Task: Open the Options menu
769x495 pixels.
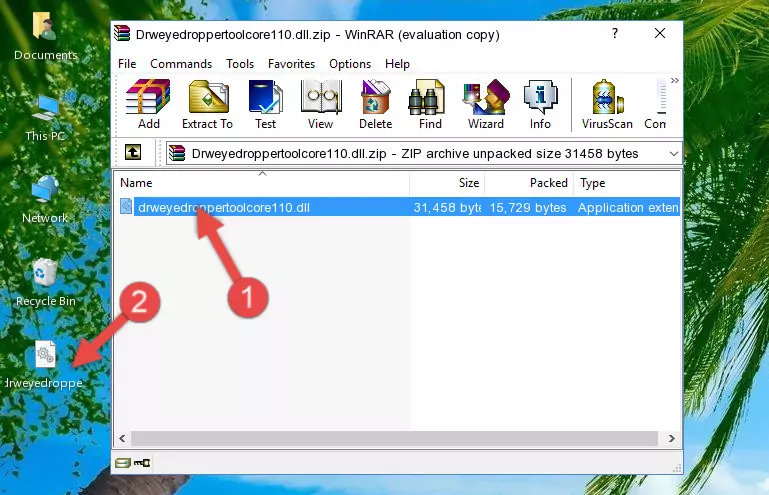Action: (x=350, y=64)
